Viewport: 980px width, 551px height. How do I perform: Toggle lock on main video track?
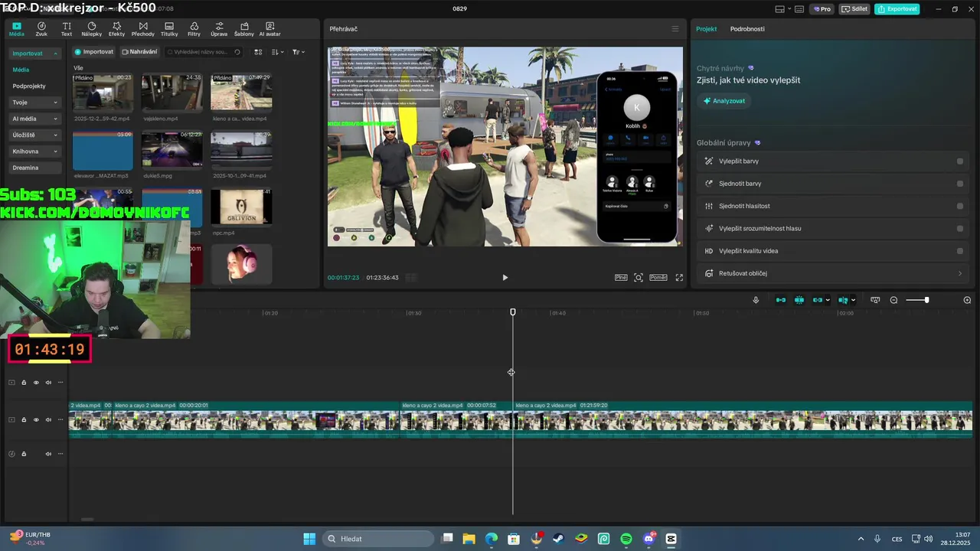click(x=24, y=420)
